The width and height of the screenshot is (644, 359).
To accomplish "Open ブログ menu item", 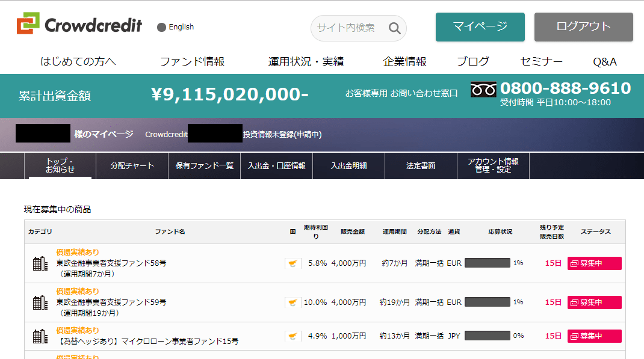I will click(x=473, y=61).
